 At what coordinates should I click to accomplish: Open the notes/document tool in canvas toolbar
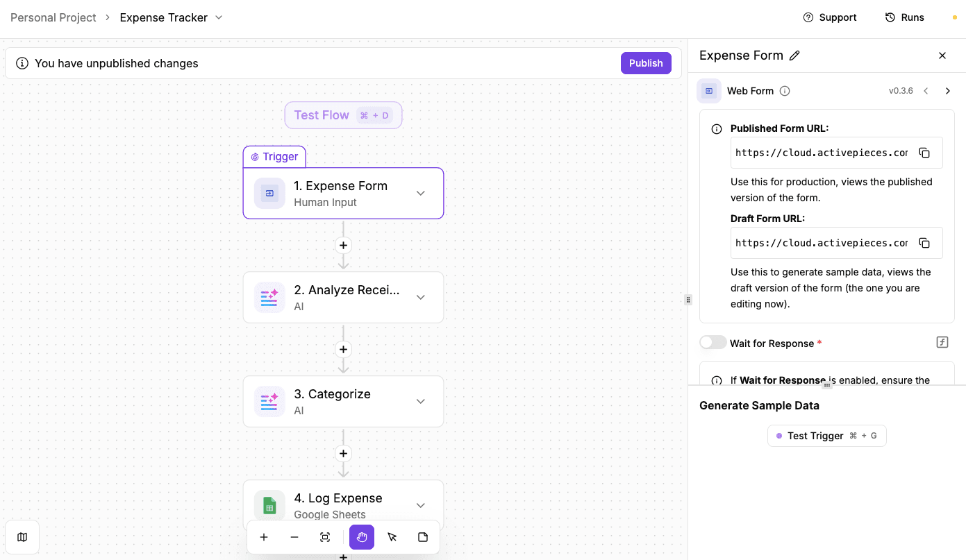click(422, 536)
